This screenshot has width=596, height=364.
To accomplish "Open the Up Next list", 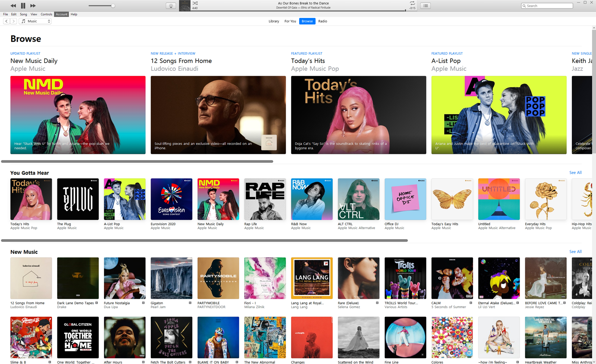I will tap(425, 6).
